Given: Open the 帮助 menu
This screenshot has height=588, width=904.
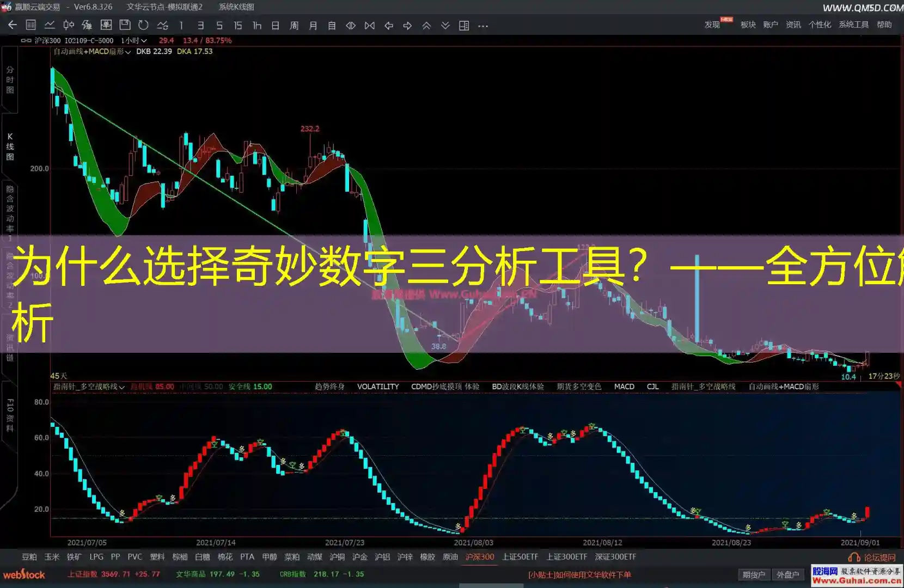Looking at the screenshot, I should [884, 24].
